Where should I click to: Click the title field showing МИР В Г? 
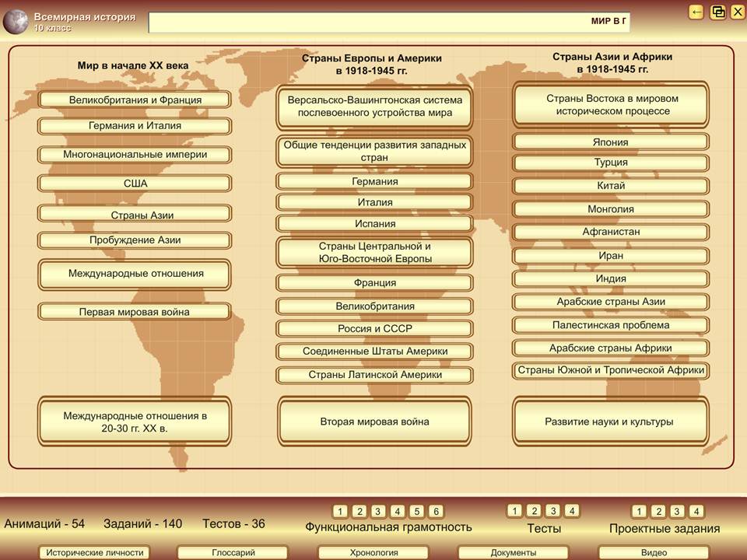(389, 22)
